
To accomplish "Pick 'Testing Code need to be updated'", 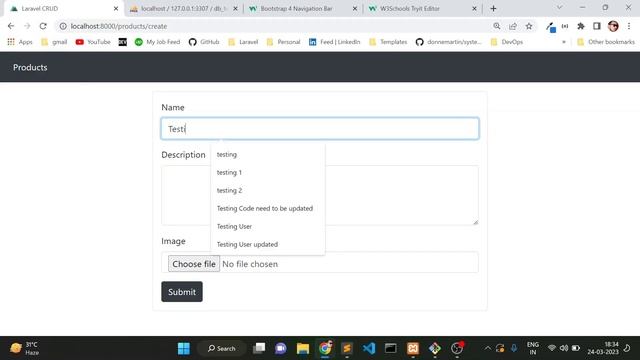I will point(268,208).
